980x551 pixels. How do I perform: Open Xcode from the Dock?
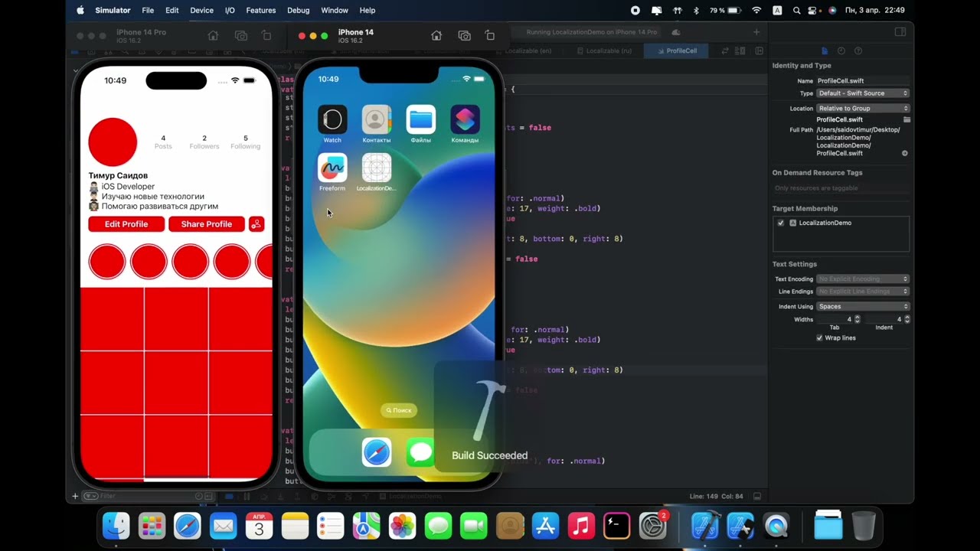click(x=704, y=526)
